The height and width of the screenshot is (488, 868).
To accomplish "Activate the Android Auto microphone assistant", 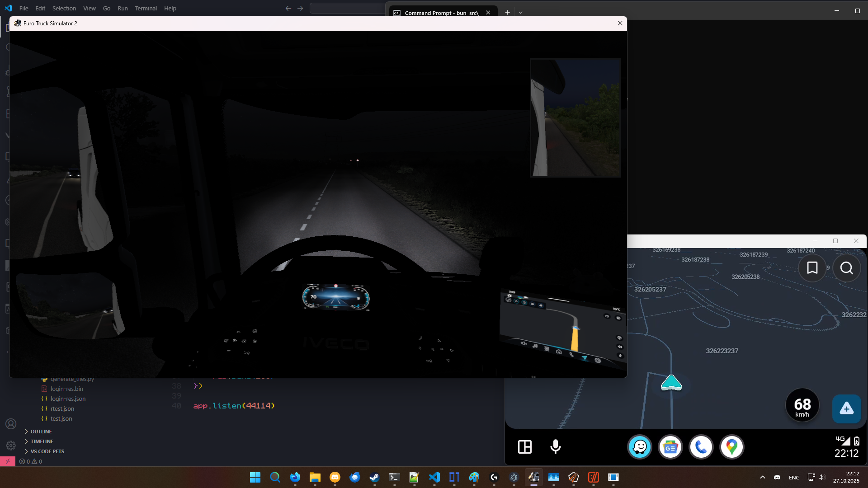I will tap(556, 447).
